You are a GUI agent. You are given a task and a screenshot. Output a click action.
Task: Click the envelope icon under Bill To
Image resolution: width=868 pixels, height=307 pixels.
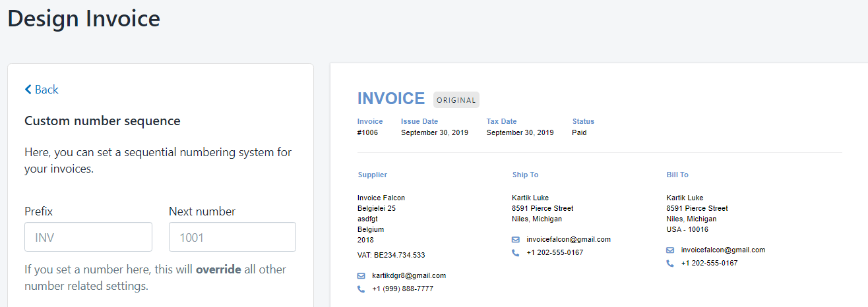click(x=670, y=250)
